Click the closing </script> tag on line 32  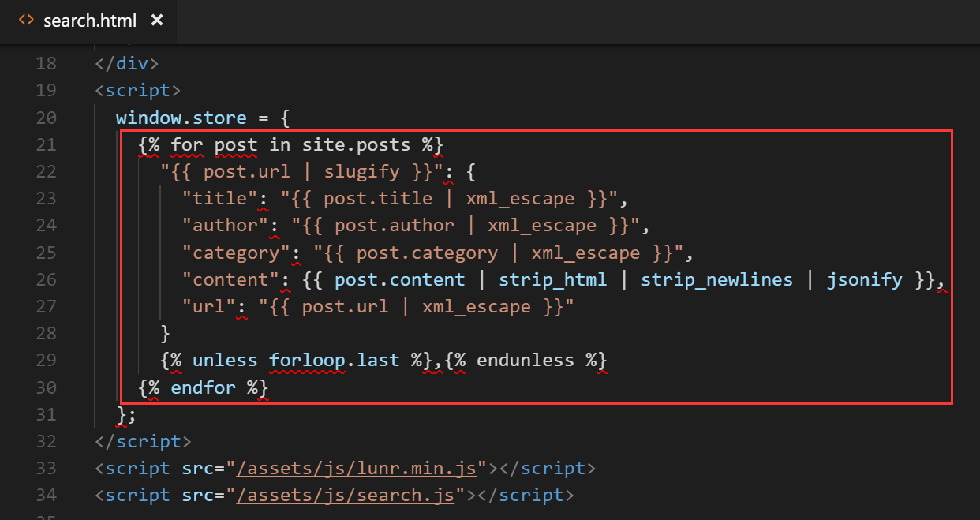pos(143,442)
